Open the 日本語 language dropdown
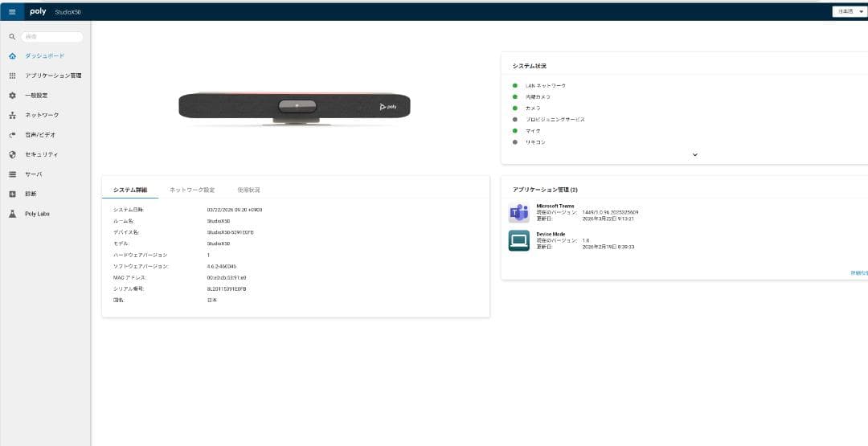 pos(850,11)
